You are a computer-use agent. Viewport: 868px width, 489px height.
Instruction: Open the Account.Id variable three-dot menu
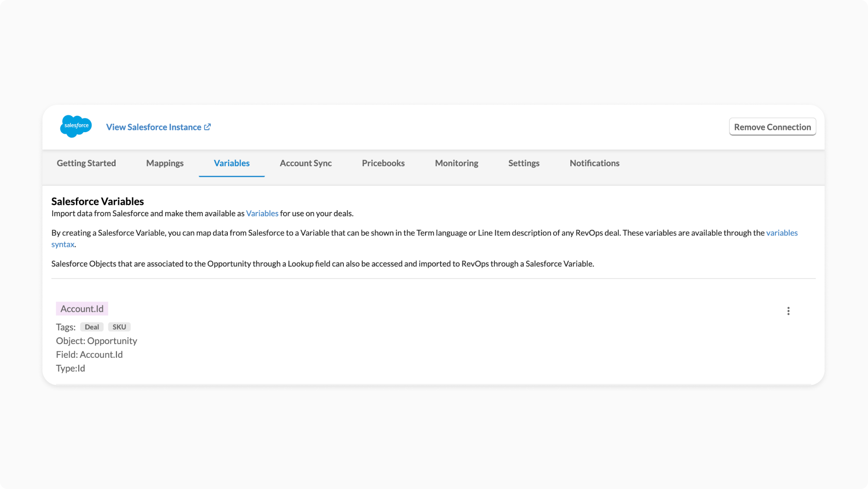788,311
